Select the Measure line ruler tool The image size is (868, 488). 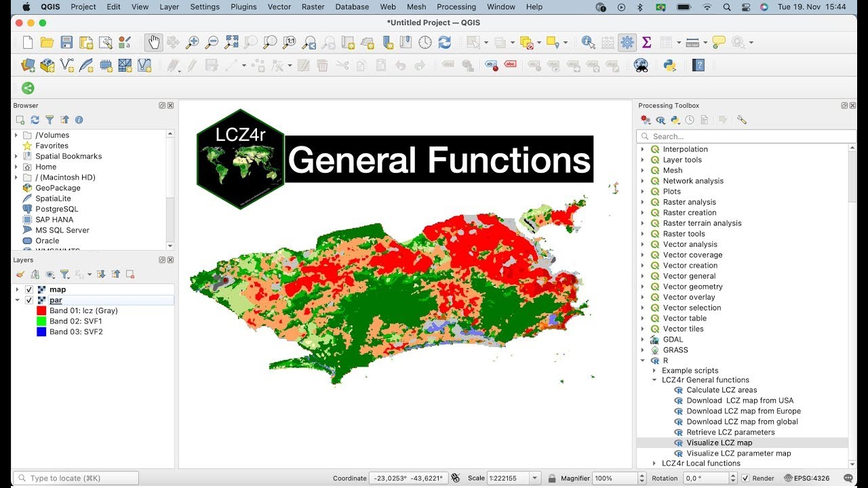pyautogui.click(x=692, y=43)
